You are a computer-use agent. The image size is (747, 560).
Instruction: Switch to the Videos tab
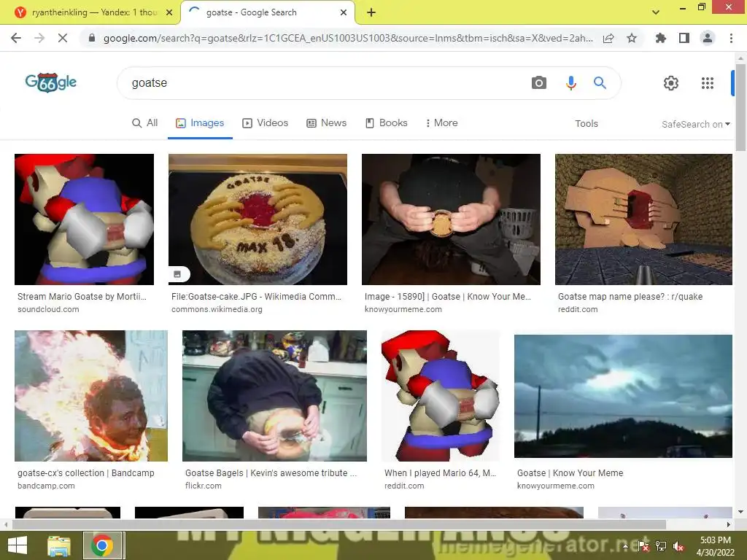(266, 122)
